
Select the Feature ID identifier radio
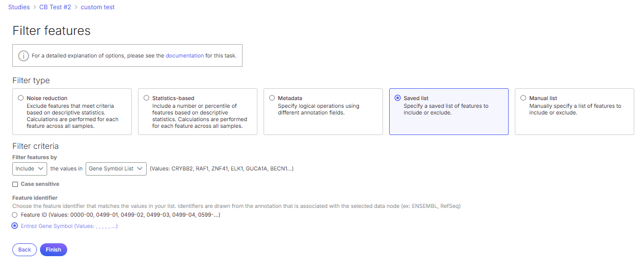[x=15, y=215]
